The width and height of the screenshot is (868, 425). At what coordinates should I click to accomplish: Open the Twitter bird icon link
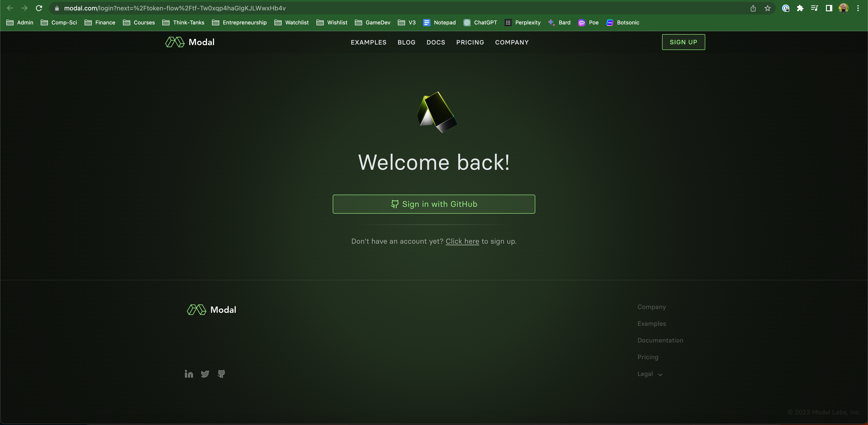tap(205, 374)
